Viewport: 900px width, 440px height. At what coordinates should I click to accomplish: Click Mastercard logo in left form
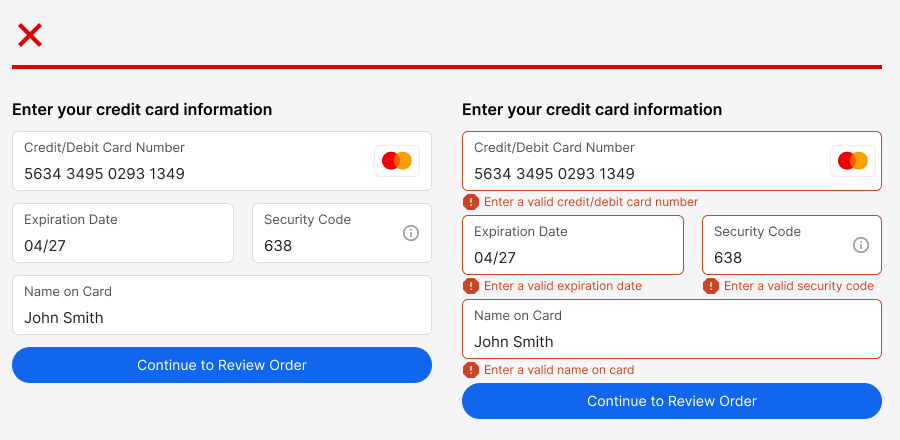(x=397, y=161)
